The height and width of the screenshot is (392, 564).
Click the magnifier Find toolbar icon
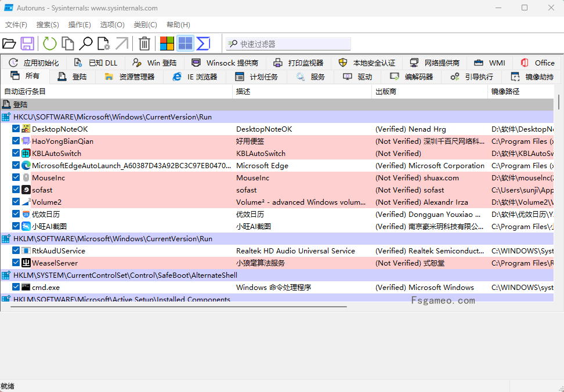click(86, 44)
